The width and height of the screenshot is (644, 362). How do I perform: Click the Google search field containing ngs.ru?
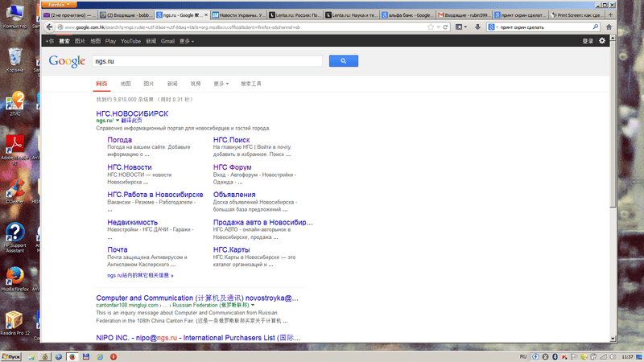click(207, 61)
